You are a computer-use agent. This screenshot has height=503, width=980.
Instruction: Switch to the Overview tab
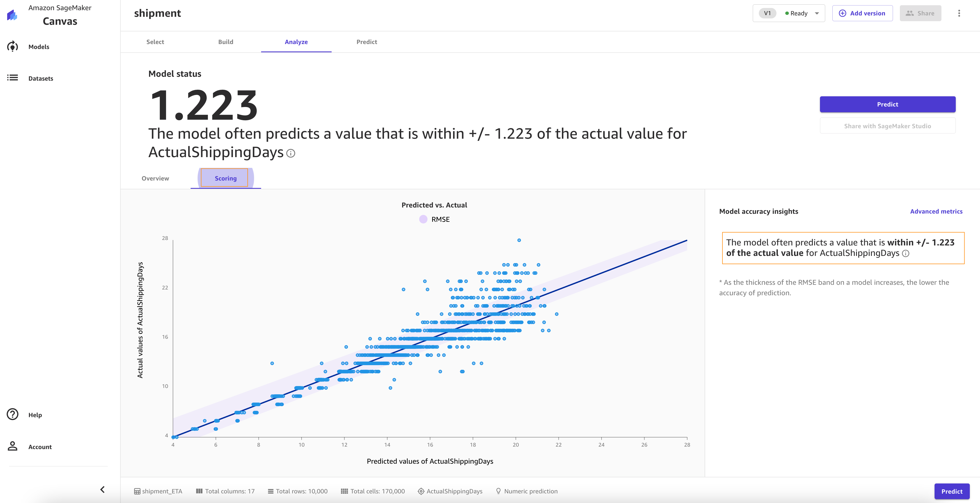(x=155, y=178)
